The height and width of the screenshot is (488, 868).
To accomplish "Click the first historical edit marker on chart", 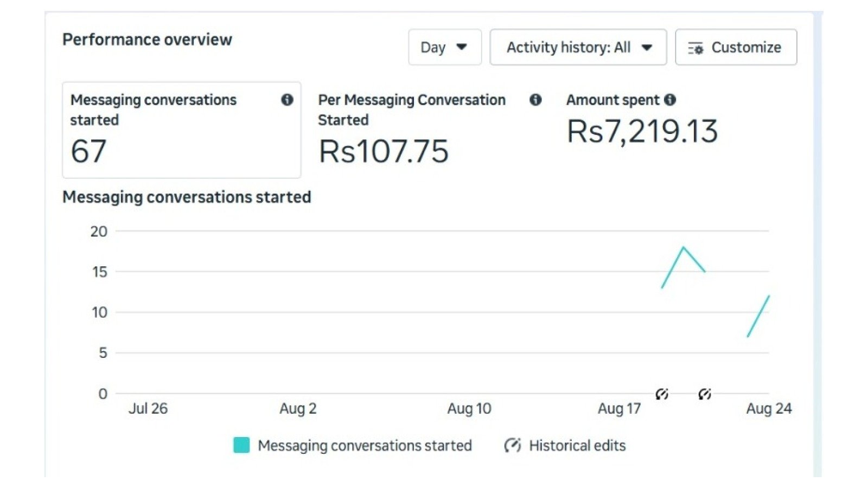I will pos(661,394).
